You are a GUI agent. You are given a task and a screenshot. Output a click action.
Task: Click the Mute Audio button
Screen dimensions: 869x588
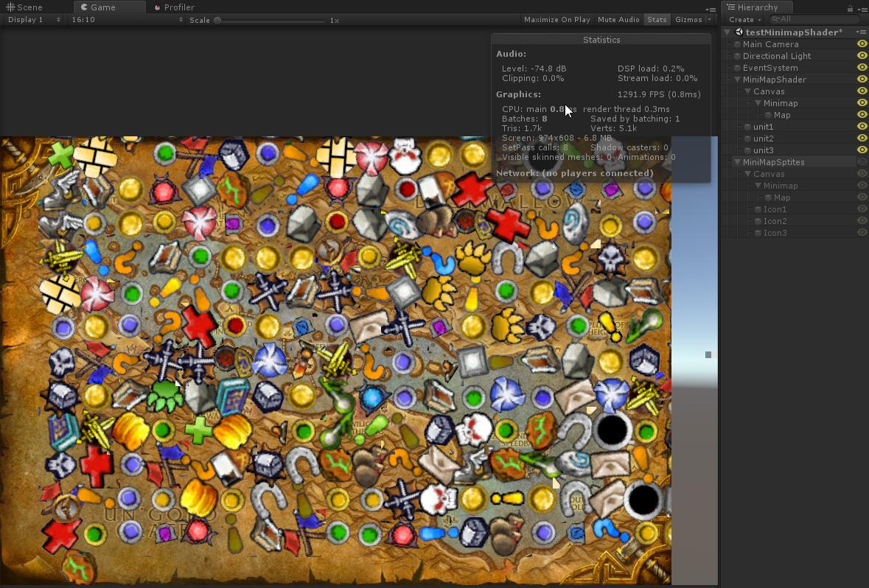(618, 19)
